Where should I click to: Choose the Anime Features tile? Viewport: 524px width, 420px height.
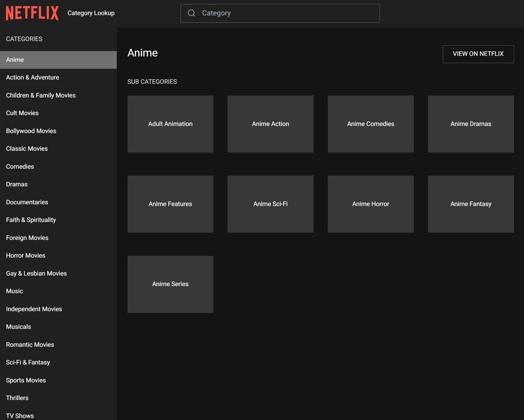tap(170, 204)
